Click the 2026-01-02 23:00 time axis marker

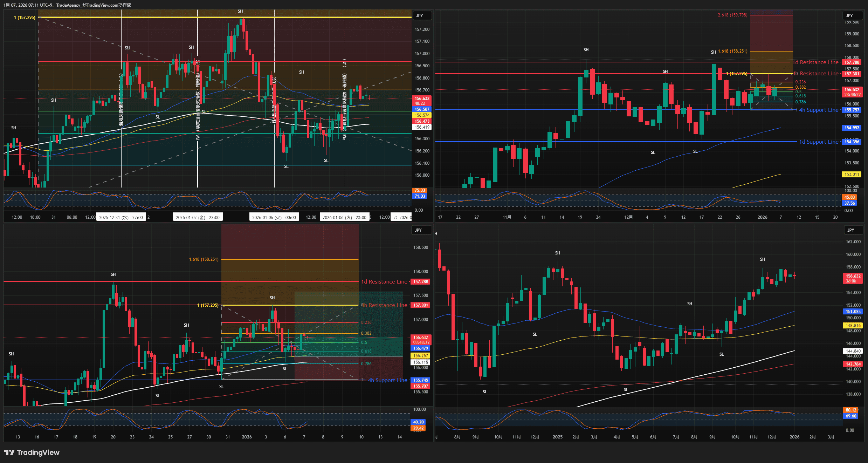[198, 217]
